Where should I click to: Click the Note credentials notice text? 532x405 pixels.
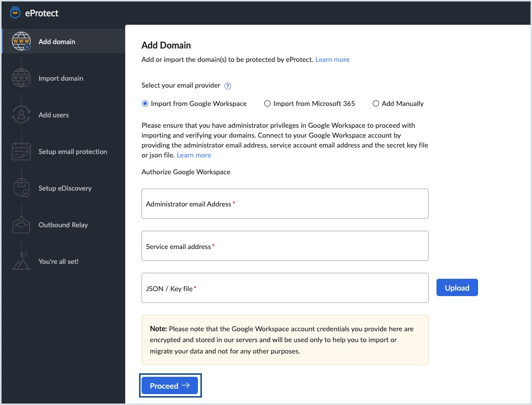pos(282,340)
